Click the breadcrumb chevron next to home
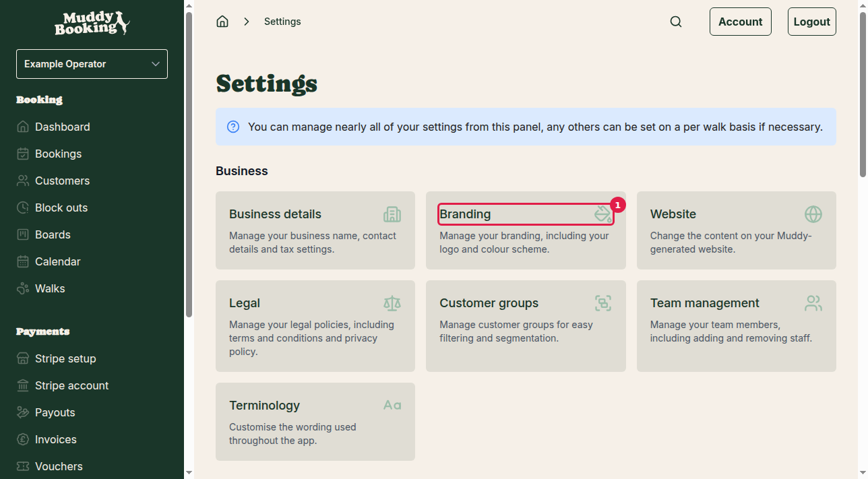The height and width of the screenshot is (479, 868). (x=247, y=21)
